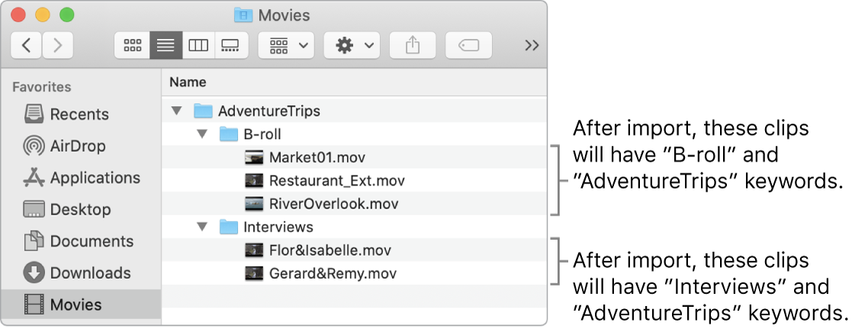868x329 pixels.
Task: Switch to icon view
Action: 132,46
